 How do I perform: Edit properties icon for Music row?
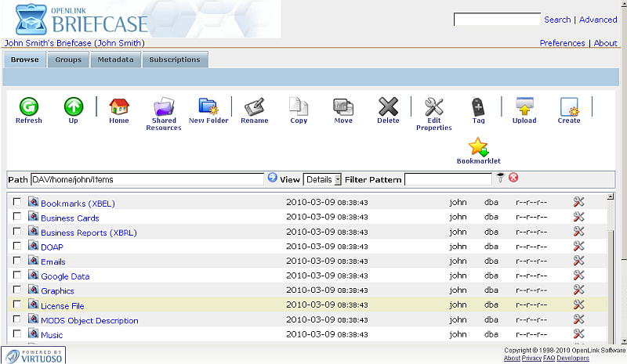(579, 334)
